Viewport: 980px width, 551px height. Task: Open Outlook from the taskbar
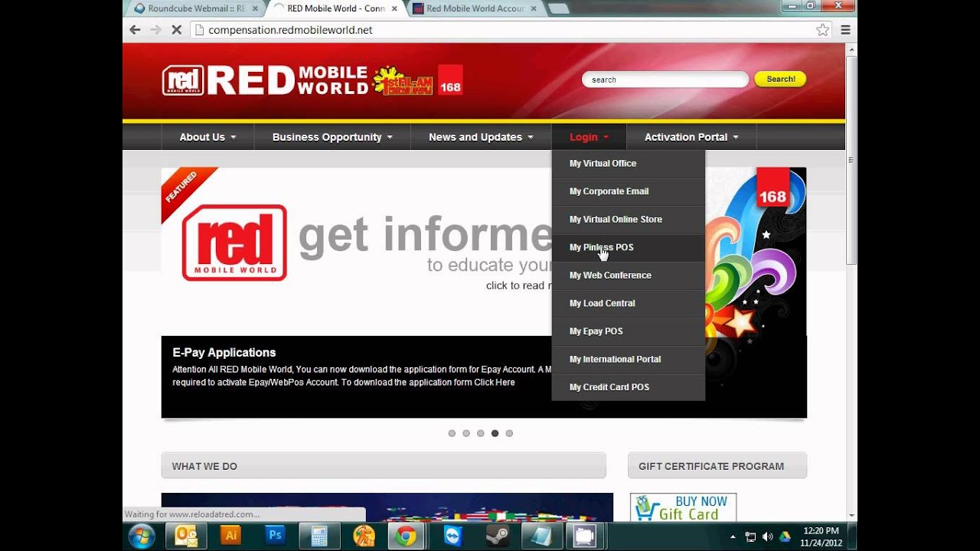point(186,536)
